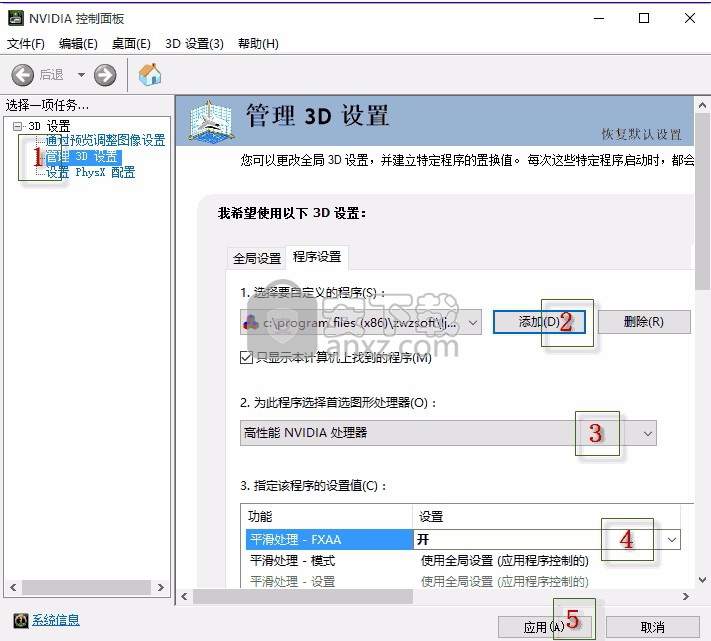Image resolution: width=711 pixels, height=641 pixels.
Task: Click the 添加(D) button
Action: point(539,322)
